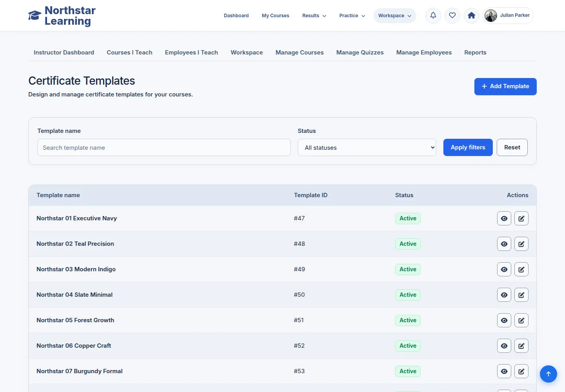This screenshot has height=392, width=565.
Task: Preview Northstar 01 Executive Navy with eye icon
Action: coord(504,218)
